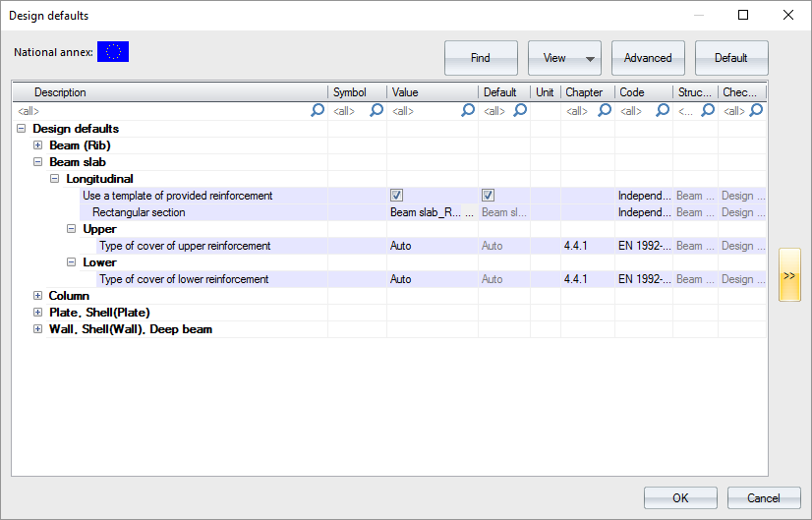
Task: Click the Advanced button
Action: (x=648, y=58)
